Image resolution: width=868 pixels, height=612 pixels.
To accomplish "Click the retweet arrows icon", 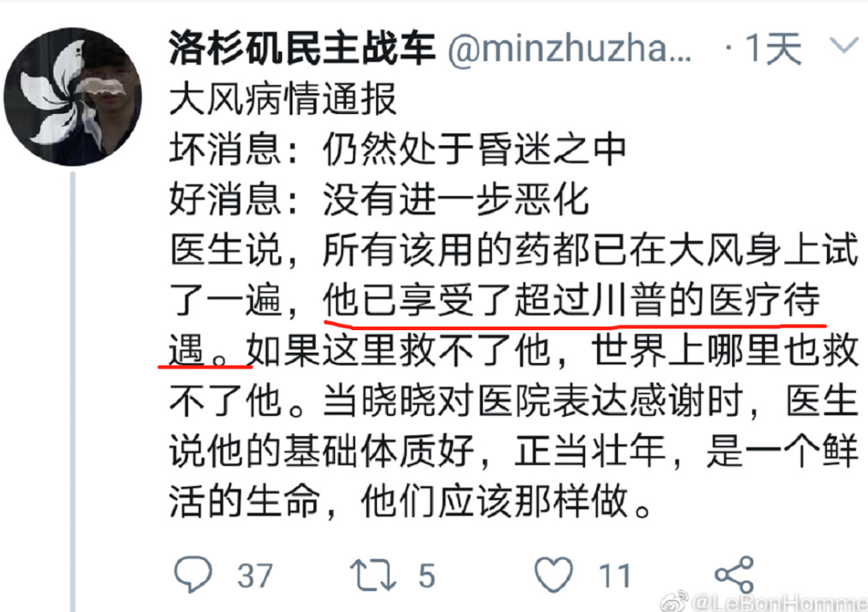I will click(373, 575).
